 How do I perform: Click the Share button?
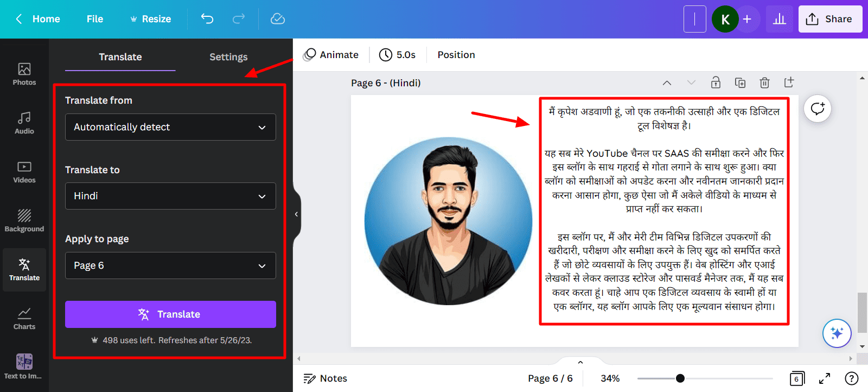click(x=830, y=19)
